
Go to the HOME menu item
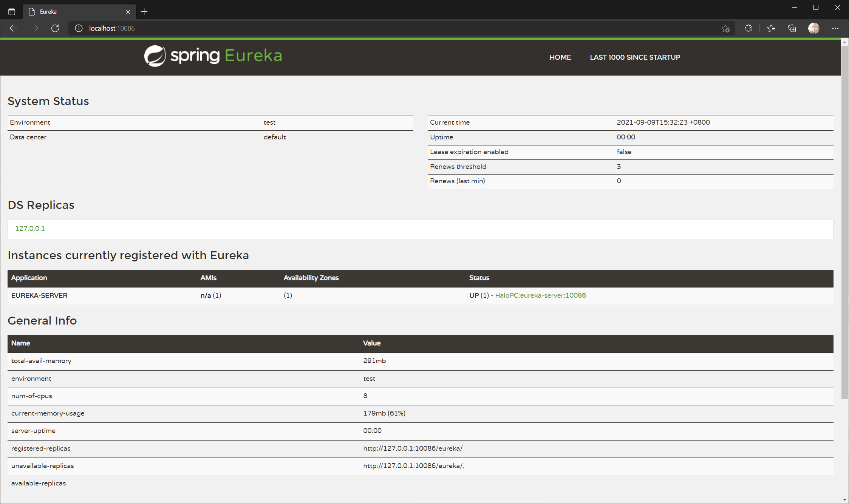[560, 57]
